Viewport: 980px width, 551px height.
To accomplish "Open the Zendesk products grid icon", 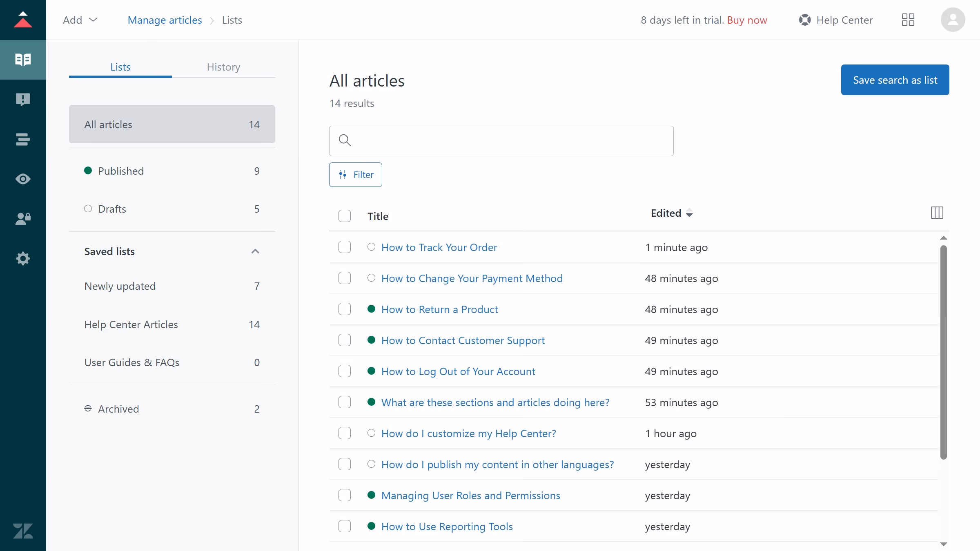I will pyautogui.click(x=908, y=20).
